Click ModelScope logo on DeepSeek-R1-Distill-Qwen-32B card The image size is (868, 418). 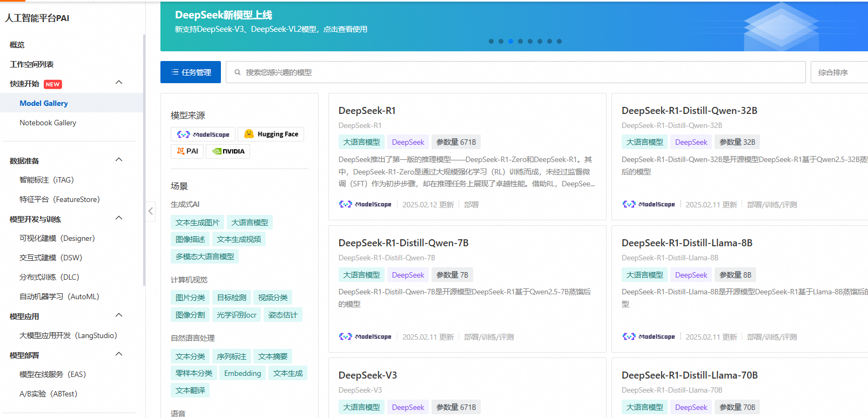pos(648,204)
